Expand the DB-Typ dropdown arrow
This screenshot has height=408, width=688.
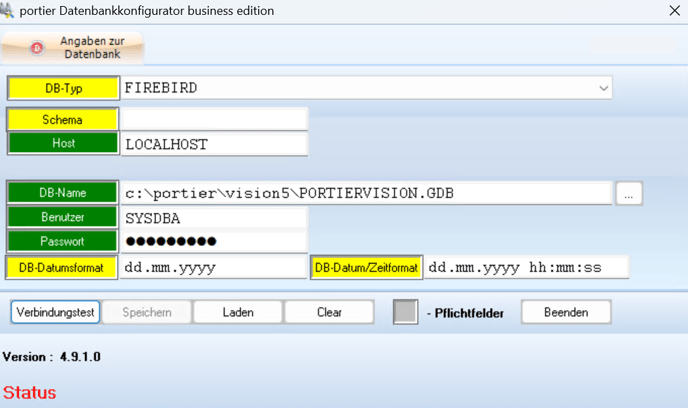[603, 88]
